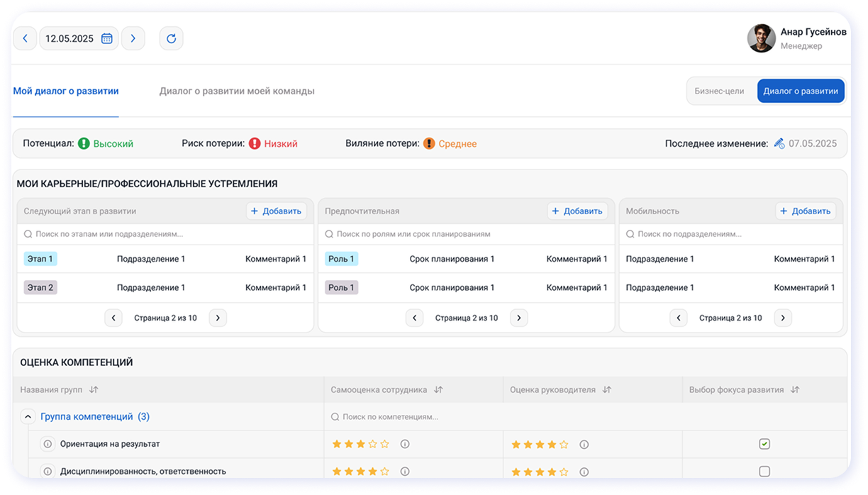
Task: Click previous page arrow in Следующий этап section
Action: click(113, 318)
